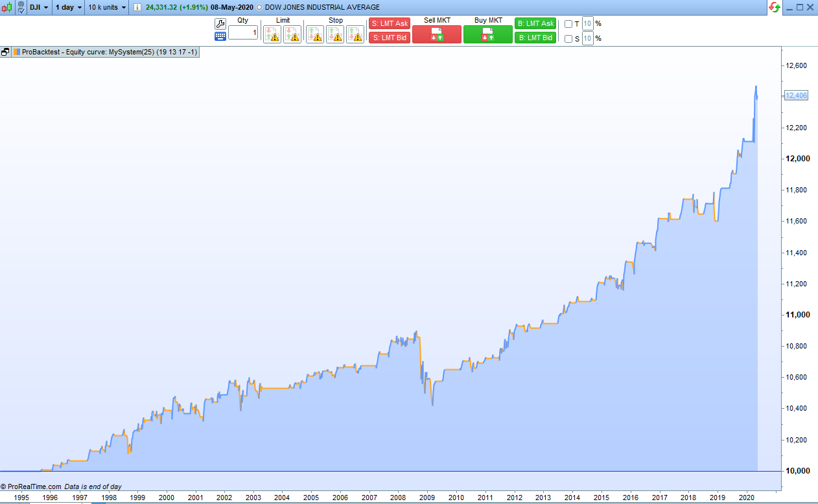This screenshot has width=818, height=504.
Task: Click the 12,600 price axis label
Action: click(797, 65)
